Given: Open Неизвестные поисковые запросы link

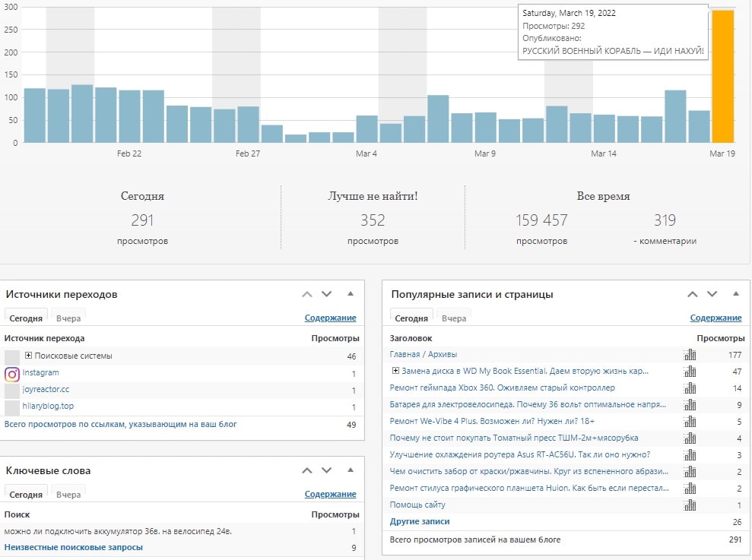Looking at the screenshot, I should 73,547.
